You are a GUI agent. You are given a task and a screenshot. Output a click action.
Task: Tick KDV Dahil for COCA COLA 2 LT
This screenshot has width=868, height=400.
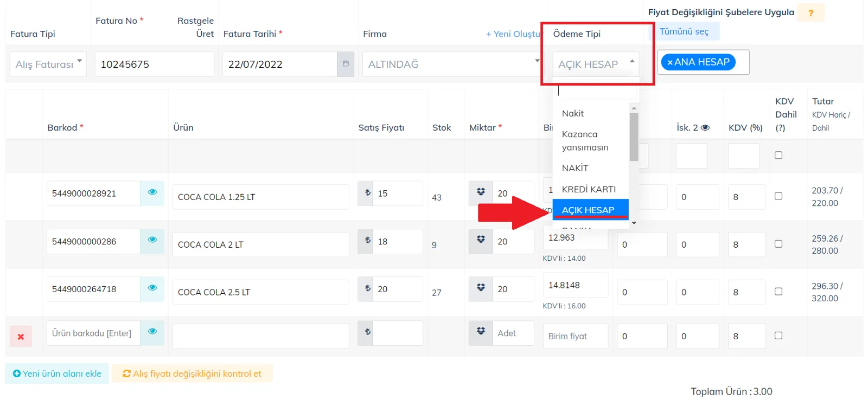(778, 244)
